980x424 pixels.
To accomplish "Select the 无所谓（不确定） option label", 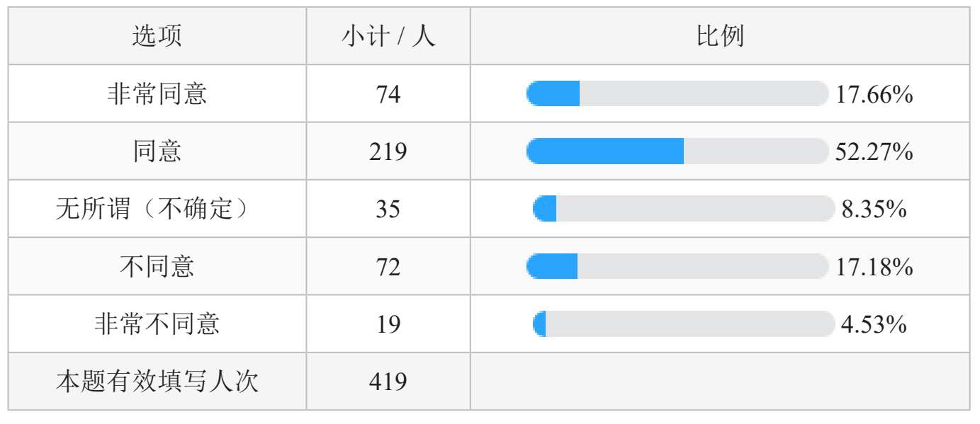I will [157, 210].
